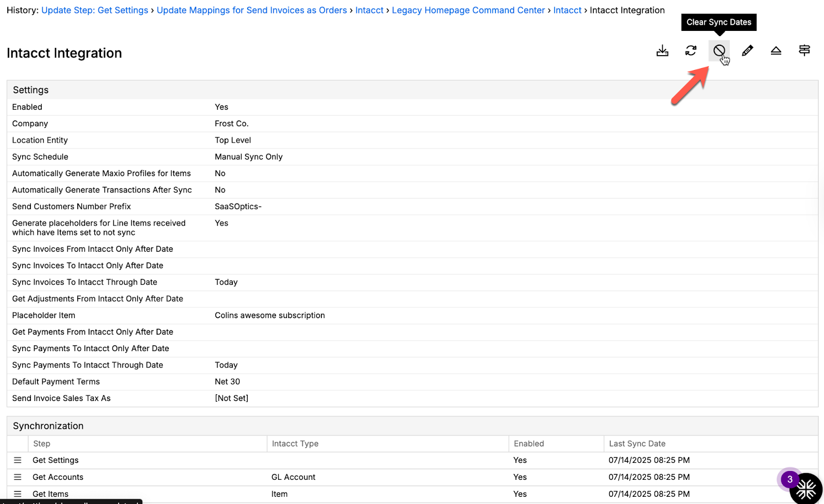Screen dimensions: 824x504
Task: Click the Item type cell
Action: 280,494
